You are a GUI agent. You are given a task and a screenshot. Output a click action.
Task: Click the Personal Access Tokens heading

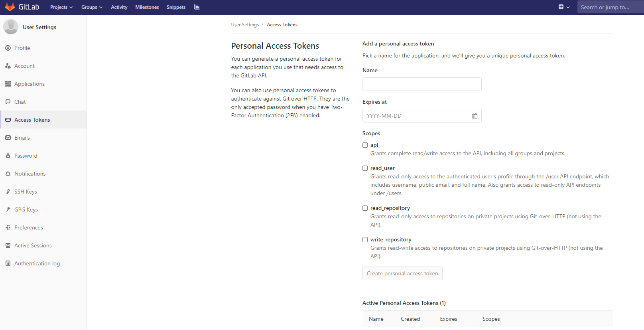(275, 46)
